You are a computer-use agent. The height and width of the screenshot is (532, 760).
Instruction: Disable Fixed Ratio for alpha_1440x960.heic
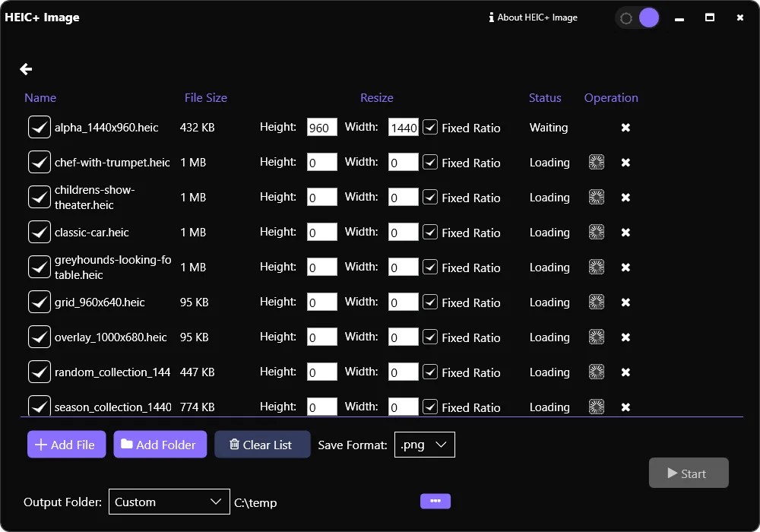(430, 127)
